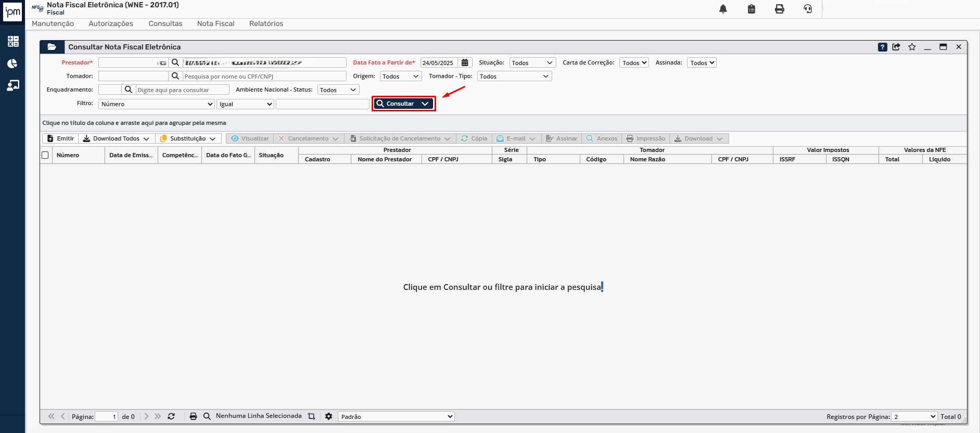980x433 pixels.
Task: Click the Cópia button
Action: [474, 138]
